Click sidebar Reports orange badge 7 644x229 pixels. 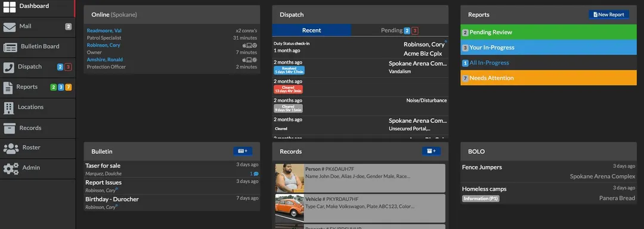point(68,87)
